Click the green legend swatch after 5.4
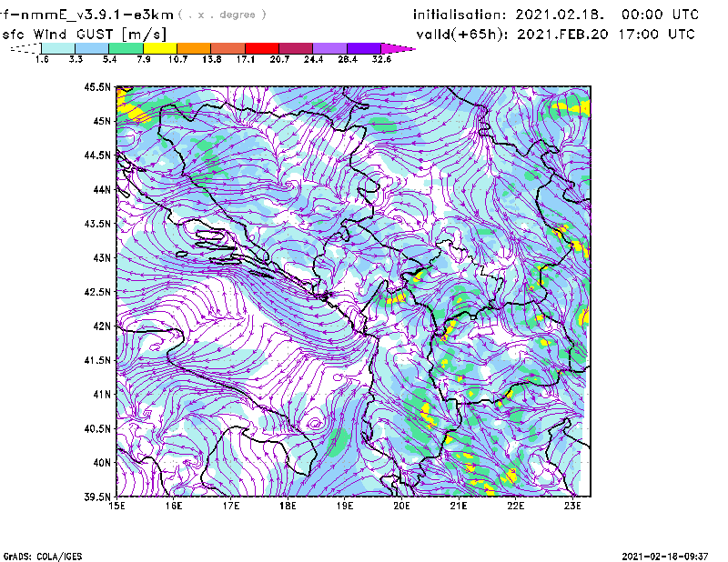Viewport: 728px width, 562px height. 126,48
